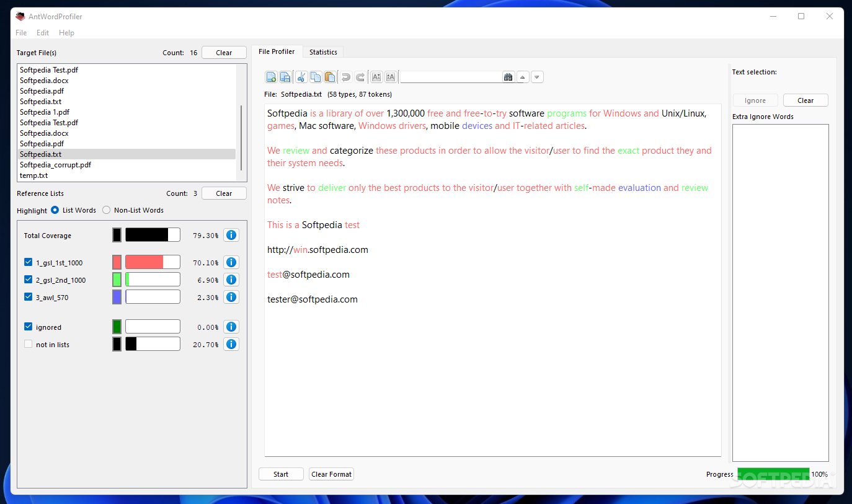
Task: Click the AntWordProfiler app icon in title bar
Action: [x=20, y=17]
